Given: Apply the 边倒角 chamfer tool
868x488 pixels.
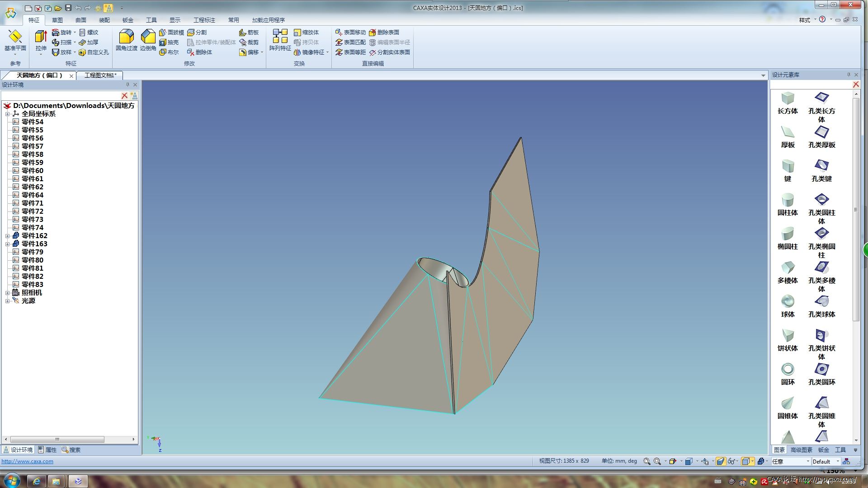Looking at the screenshot, I should (x=148, y=41).
